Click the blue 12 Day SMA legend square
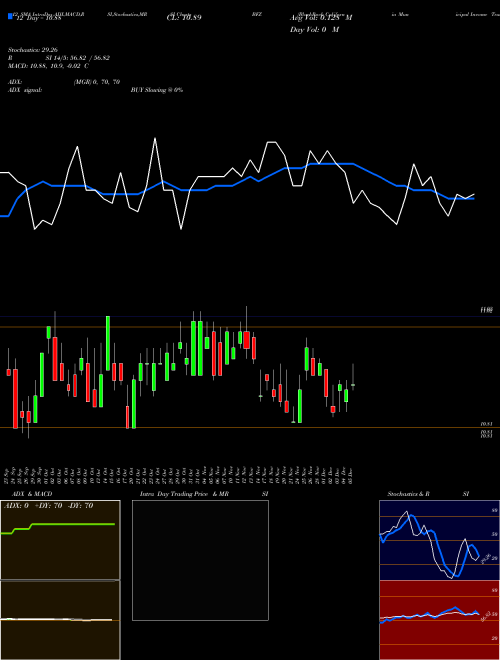This screenshot has width=500, height=660. click(x=11, y=17)
